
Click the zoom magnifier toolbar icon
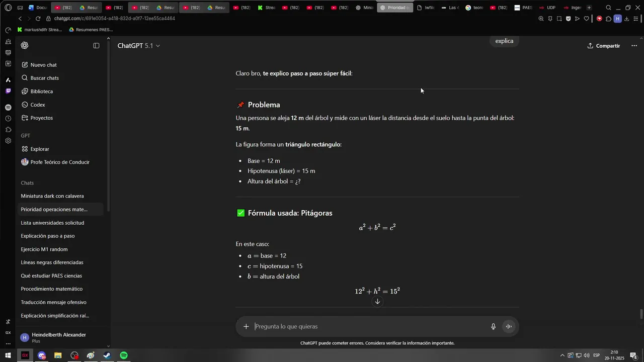click(x=541, y=19)
